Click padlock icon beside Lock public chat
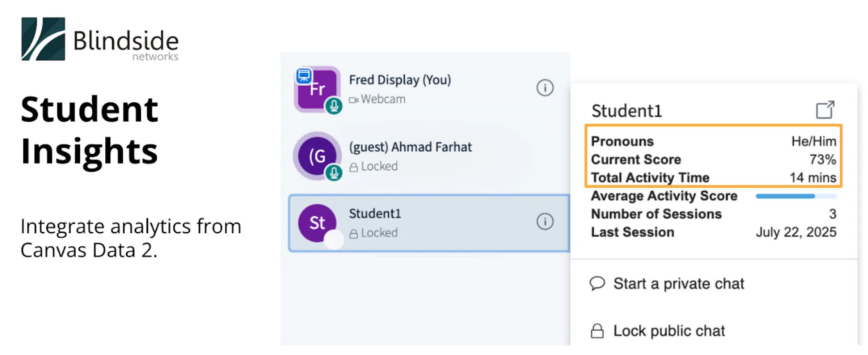The image size is (868, 355). (x=597, y=331)
